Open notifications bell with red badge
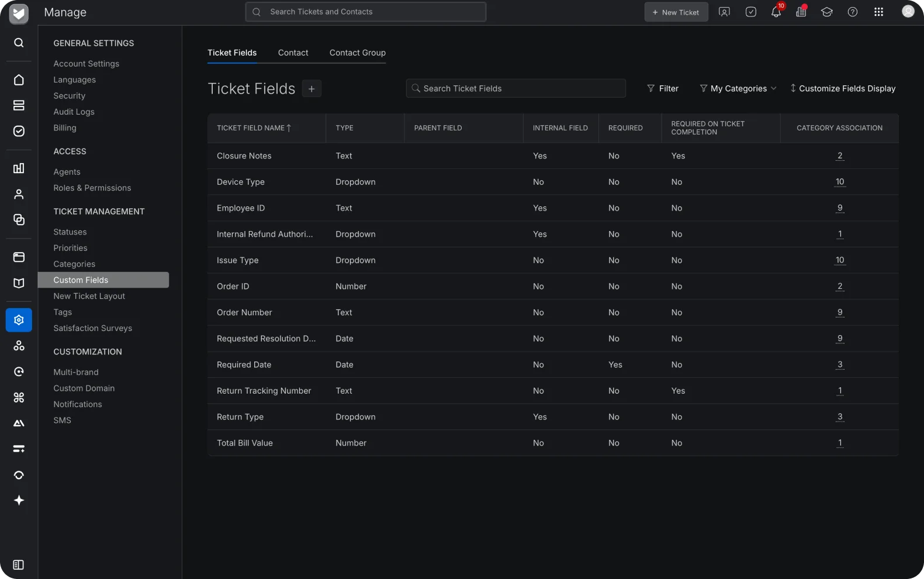This screenshot has height=579, width=924. tap(776, 12)
